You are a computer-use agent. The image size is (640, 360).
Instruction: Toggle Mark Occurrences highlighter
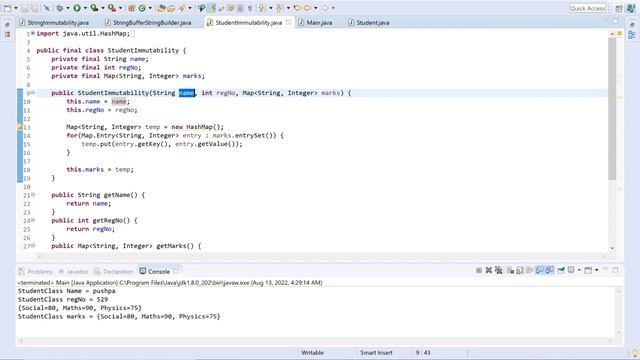pos(212,8)
